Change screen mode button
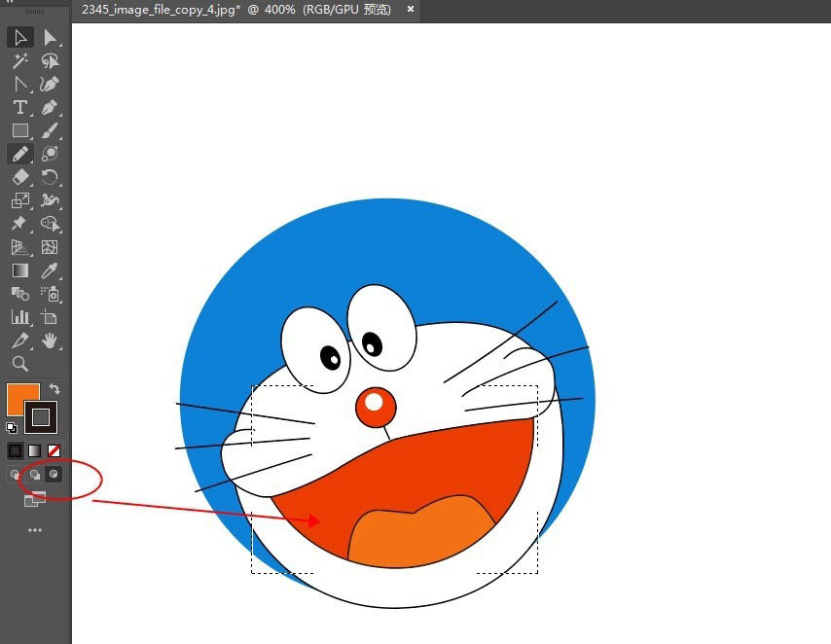 [34, 499]
